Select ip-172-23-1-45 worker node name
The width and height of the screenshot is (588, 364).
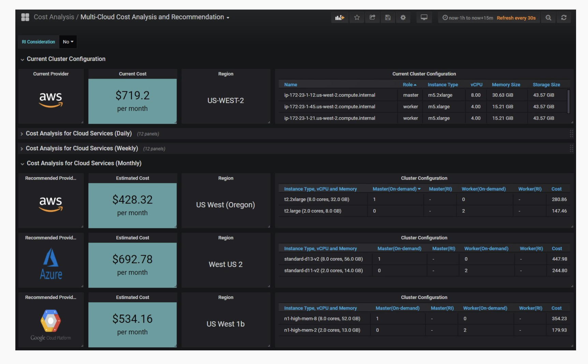[329, 107]
